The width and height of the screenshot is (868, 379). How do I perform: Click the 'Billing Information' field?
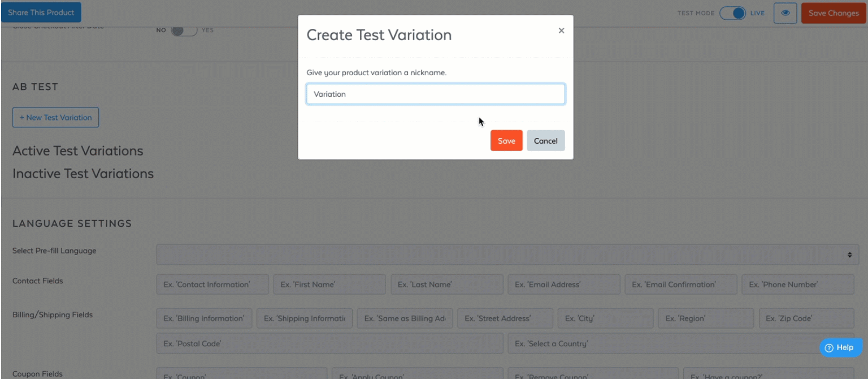coord(204,318)
